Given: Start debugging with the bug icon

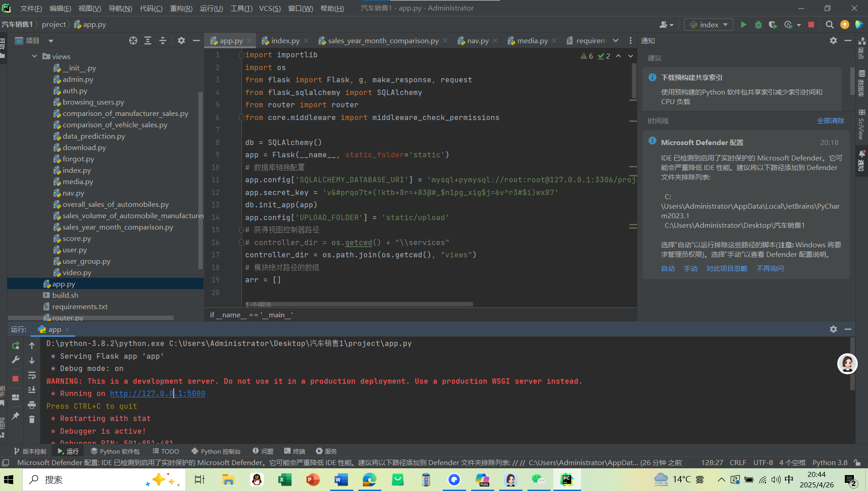Looking at the screenshot, I should (758, 25).
